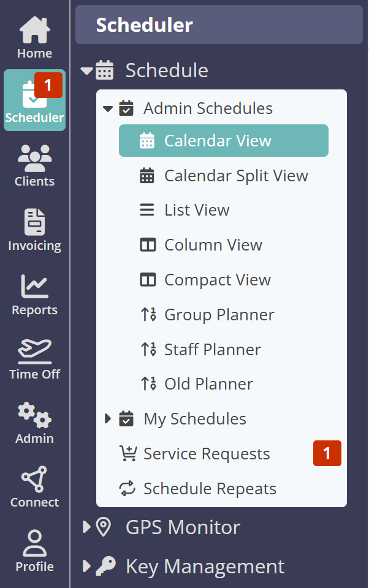Select Calendar Split View menu item
The image size is (369, 588).
[x=235, y=176]
